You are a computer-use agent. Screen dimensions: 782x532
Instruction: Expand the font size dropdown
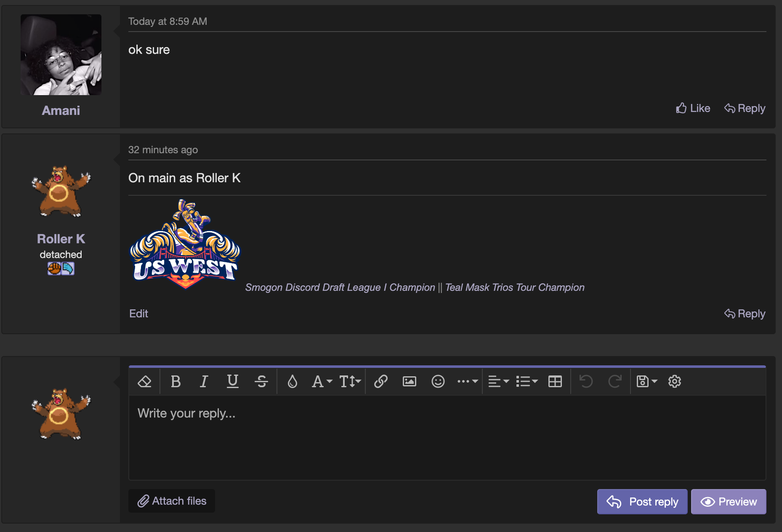[350, 381]
